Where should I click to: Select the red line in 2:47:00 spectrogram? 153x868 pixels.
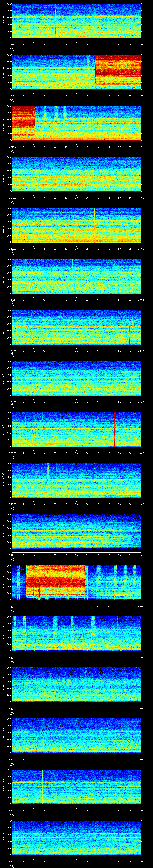pyautogui.click(x=14, y=838)
